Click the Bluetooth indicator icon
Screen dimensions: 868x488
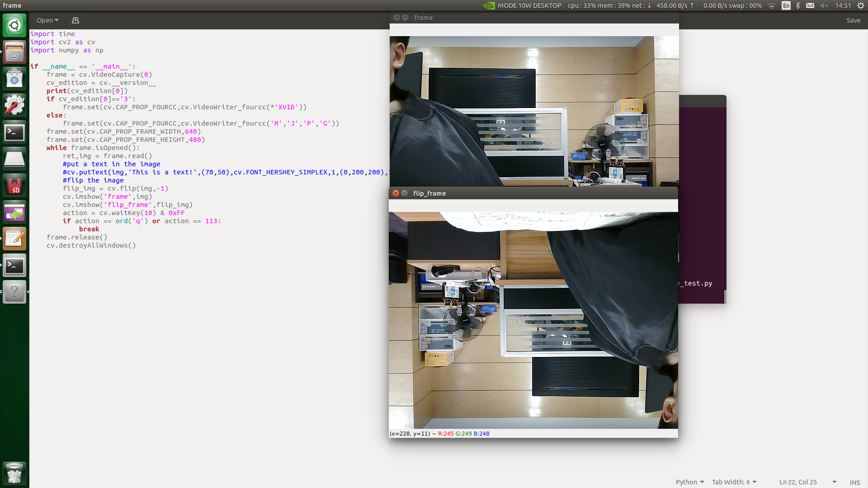[798, 5]
